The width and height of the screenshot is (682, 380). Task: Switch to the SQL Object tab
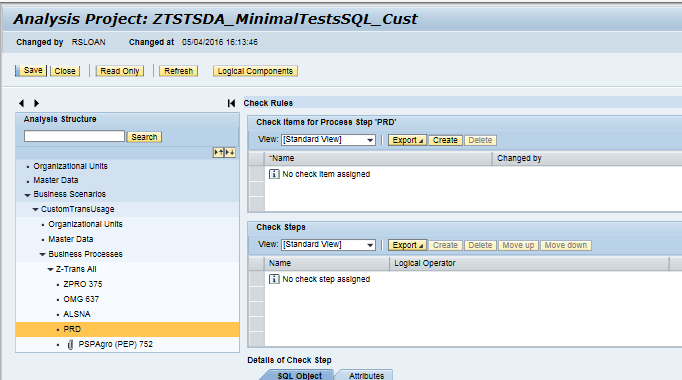(x=299, y=376)
